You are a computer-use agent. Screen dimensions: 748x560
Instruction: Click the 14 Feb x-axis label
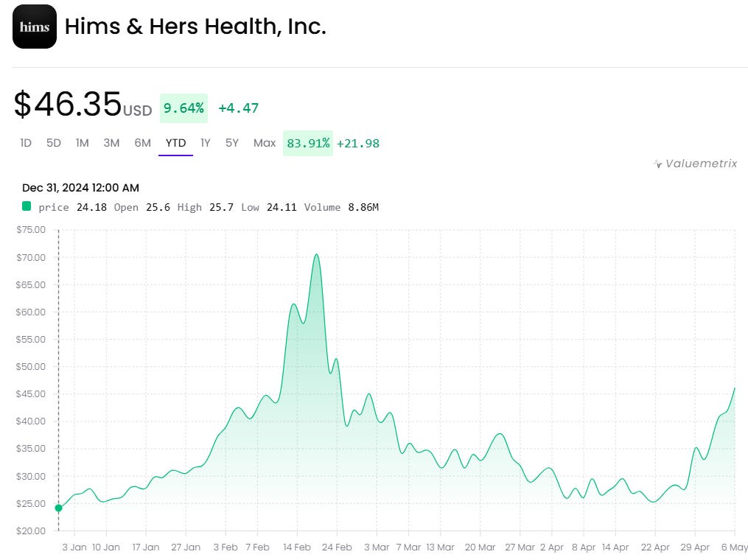297,547
